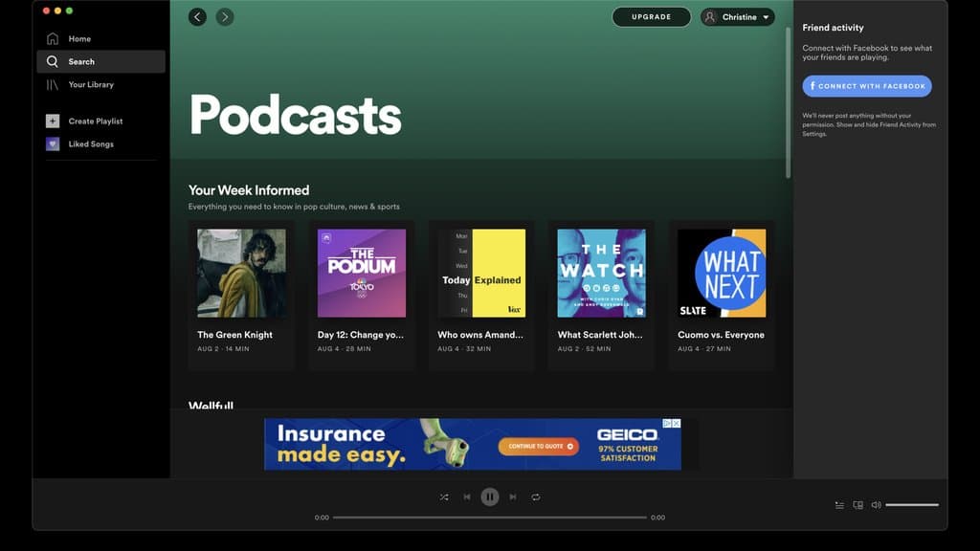The height and width of the screenshot is (551, 980).
Task: Open Today Explained cover art
Action: tap(481, 273)
